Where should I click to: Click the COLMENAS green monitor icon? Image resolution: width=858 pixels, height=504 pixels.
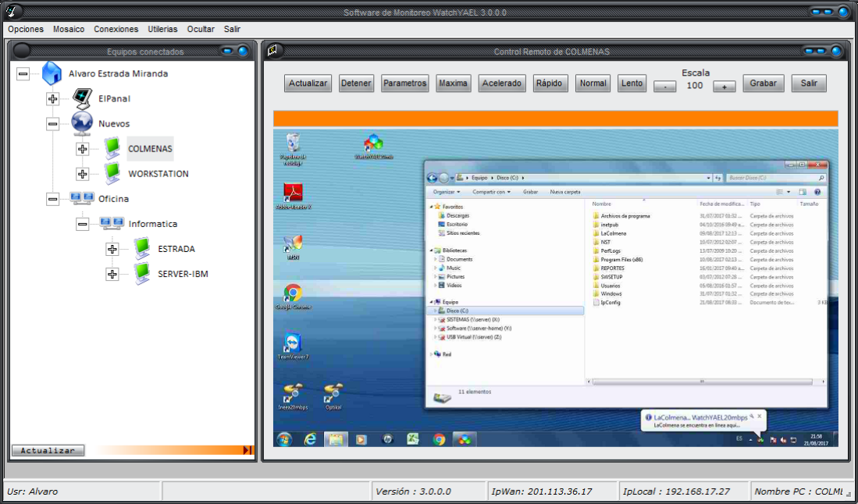click(x=112, y=148)
